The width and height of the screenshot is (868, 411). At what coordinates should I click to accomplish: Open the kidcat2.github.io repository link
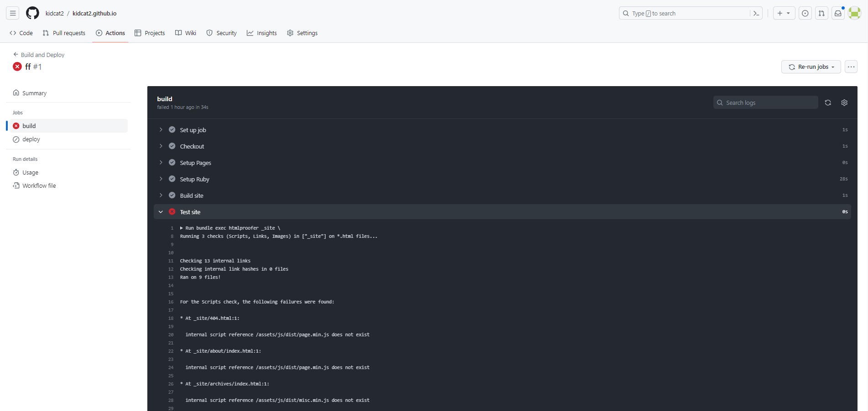(94, 13)
